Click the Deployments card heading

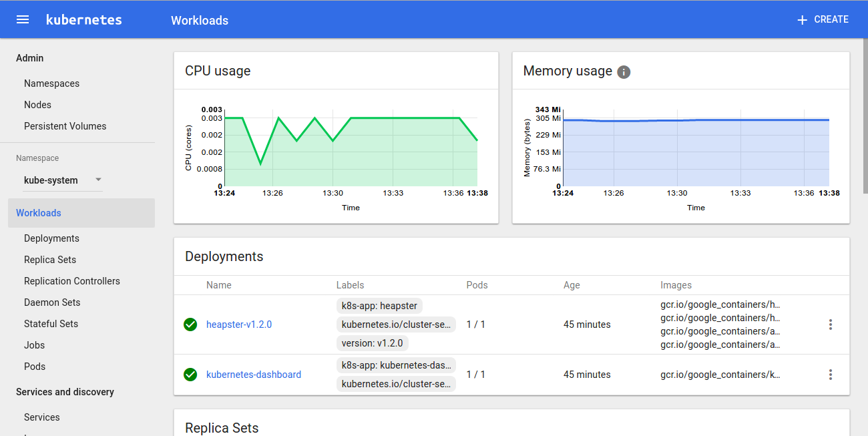tap(224, 256)
